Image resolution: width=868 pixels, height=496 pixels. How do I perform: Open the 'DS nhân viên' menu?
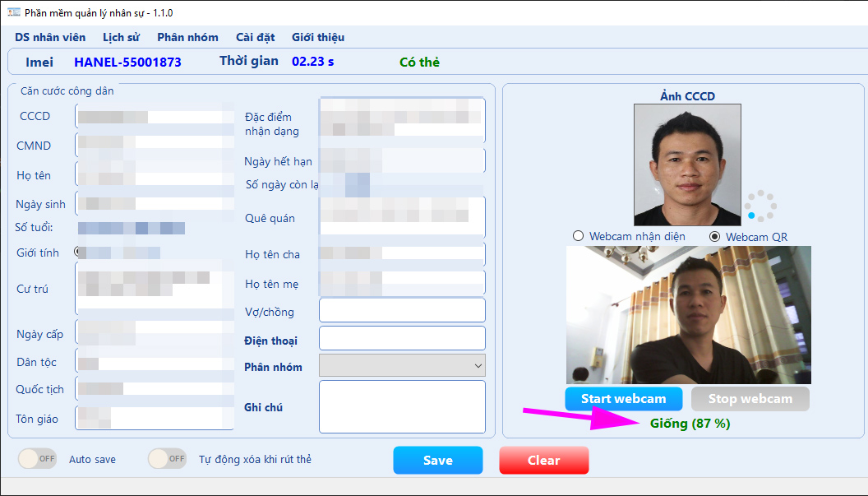coord(48,37)
